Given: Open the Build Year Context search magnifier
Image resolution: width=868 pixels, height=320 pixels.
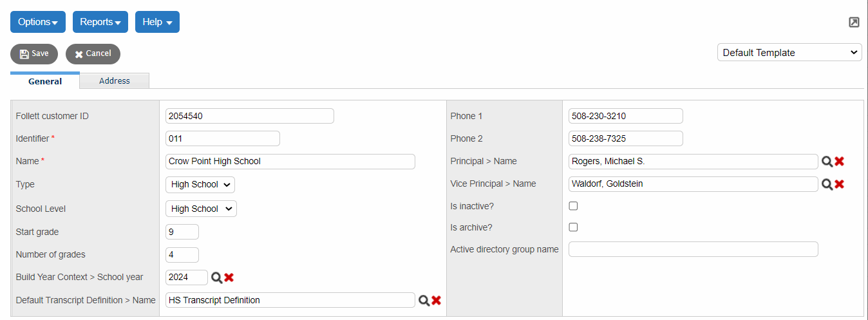Looking at the screenshot, I should pos(217,278).
